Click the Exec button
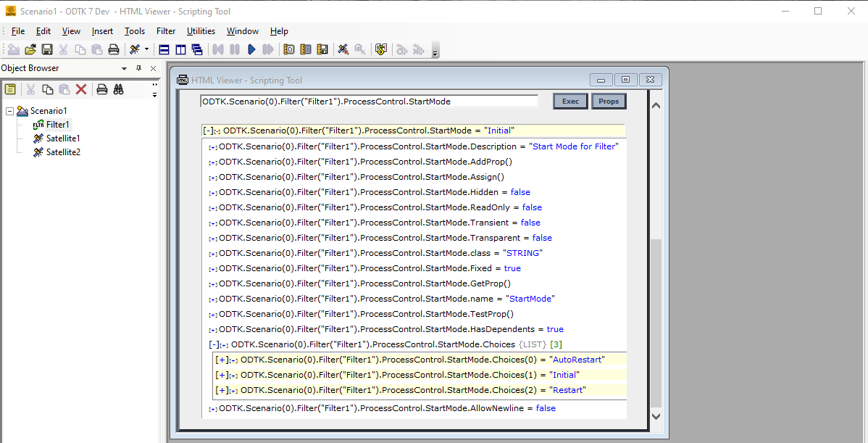Image resolution: width=868 pixels, height=443 pixels. tap(571, 102)
